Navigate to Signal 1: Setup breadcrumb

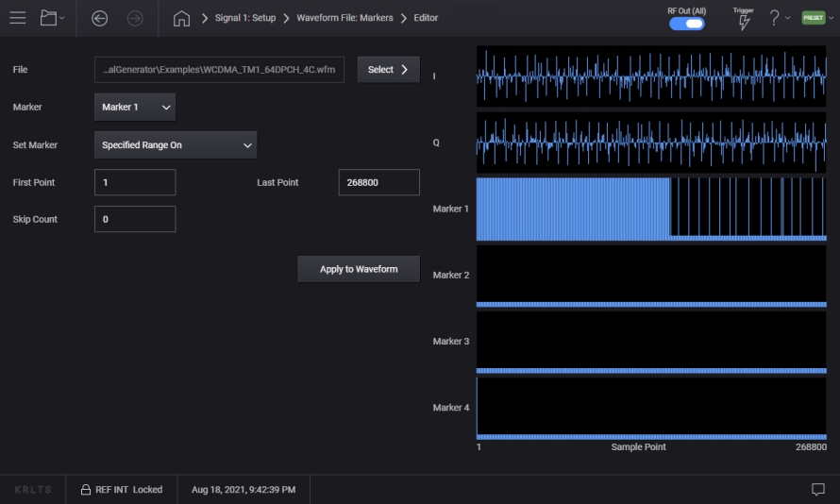click(244, 18)
